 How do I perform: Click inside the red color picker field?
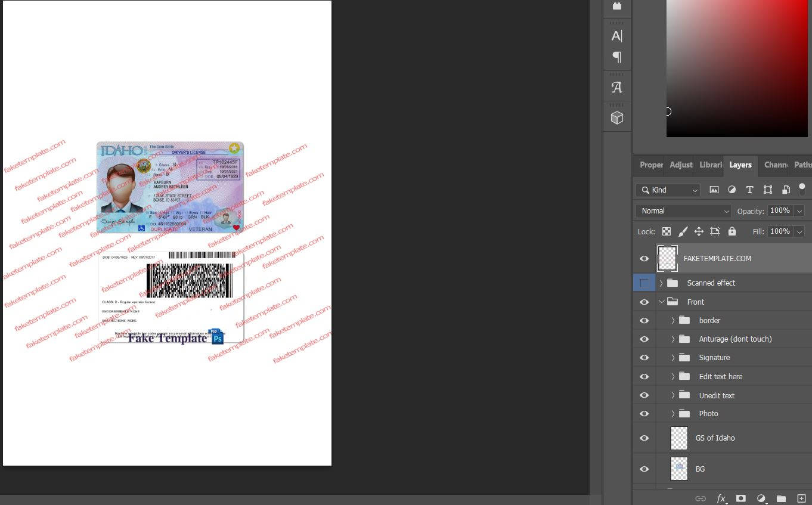736,66
